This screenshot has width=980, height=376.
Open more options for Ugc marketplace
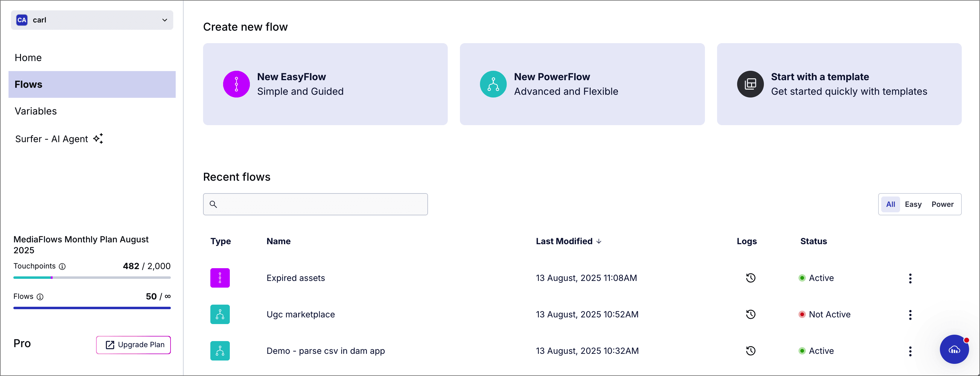tap(910, 315)
